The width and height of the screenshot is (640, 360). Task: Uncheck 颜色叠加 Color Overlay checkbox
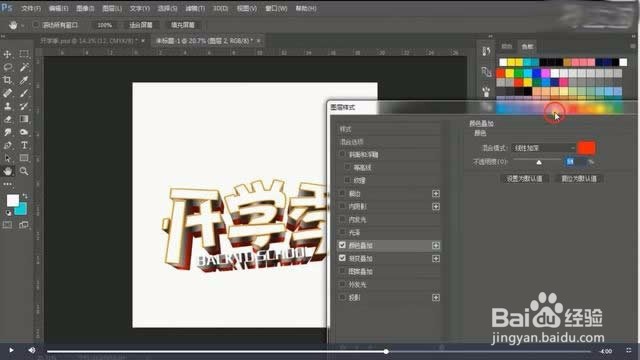pos(342,245)
